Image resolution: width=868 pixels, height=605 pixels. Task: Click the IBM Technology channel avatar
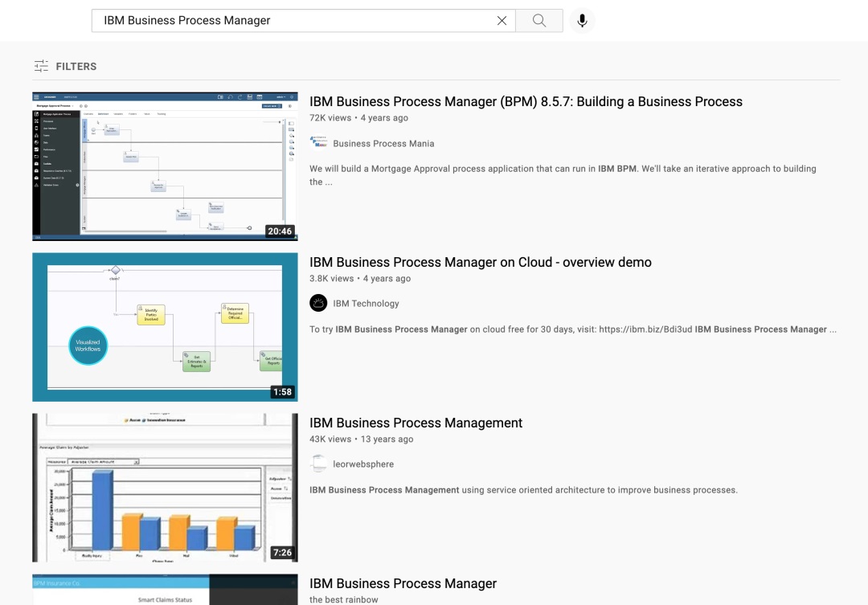318,304
